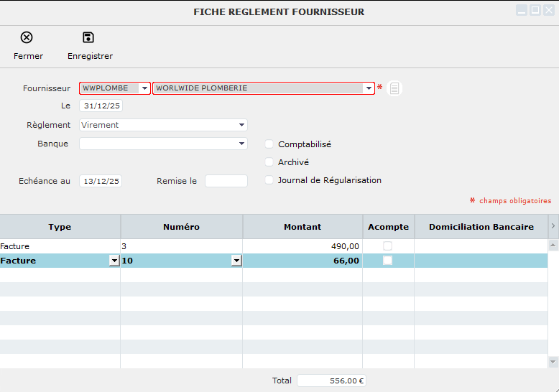The image size is (559, 392).
Task: Expand the Règlement Virement dropdown
Action: pyautogui.click(x=242, y=125)
